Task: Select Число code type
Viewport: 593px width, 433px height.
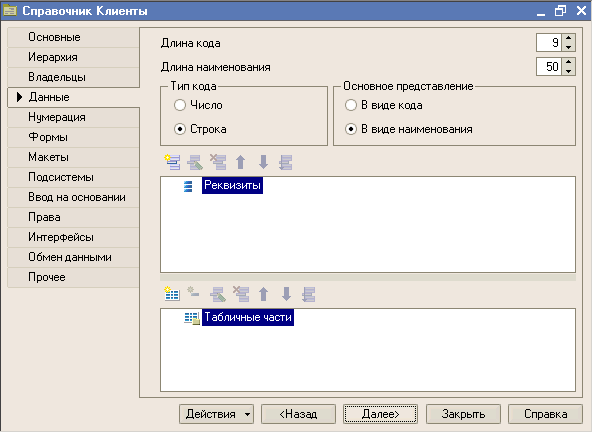Action: click(x=180, y=105)
